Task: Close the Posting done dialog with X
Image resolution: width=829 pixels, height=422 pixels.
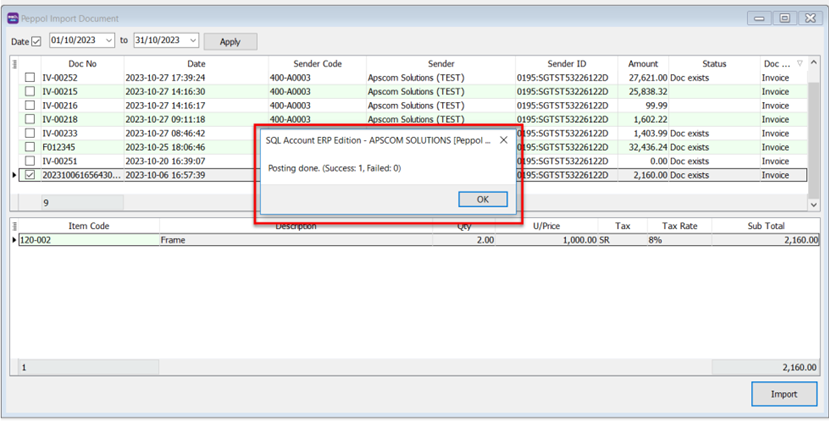Action: coord(504,140)
